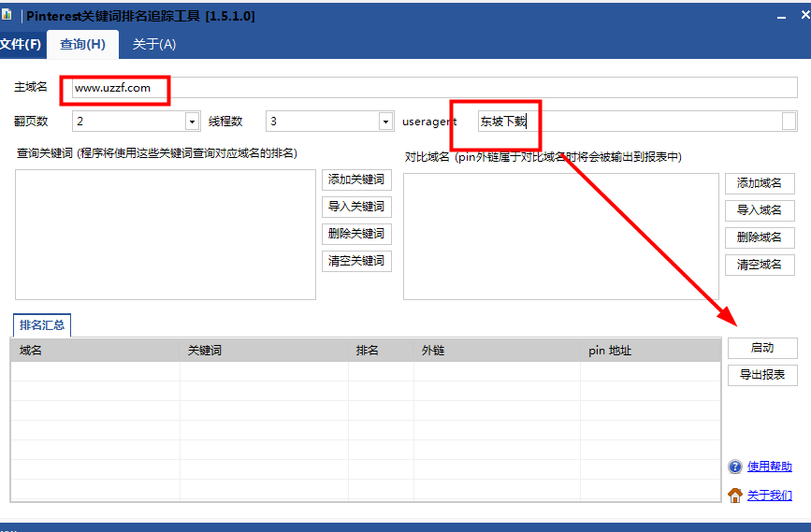Screen dimensions: 811x532
Task: Click the 清空关键词 button
Action: coord(356,261)
